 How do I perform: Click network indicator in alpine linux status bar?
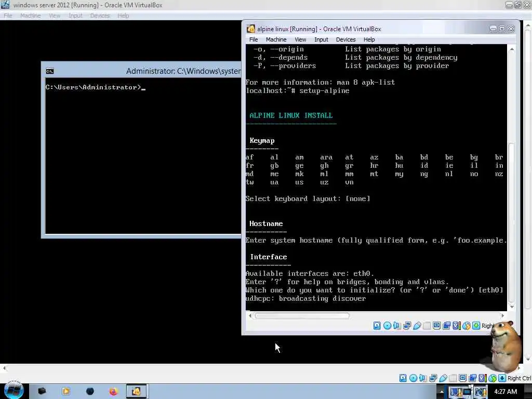(407, 326)
